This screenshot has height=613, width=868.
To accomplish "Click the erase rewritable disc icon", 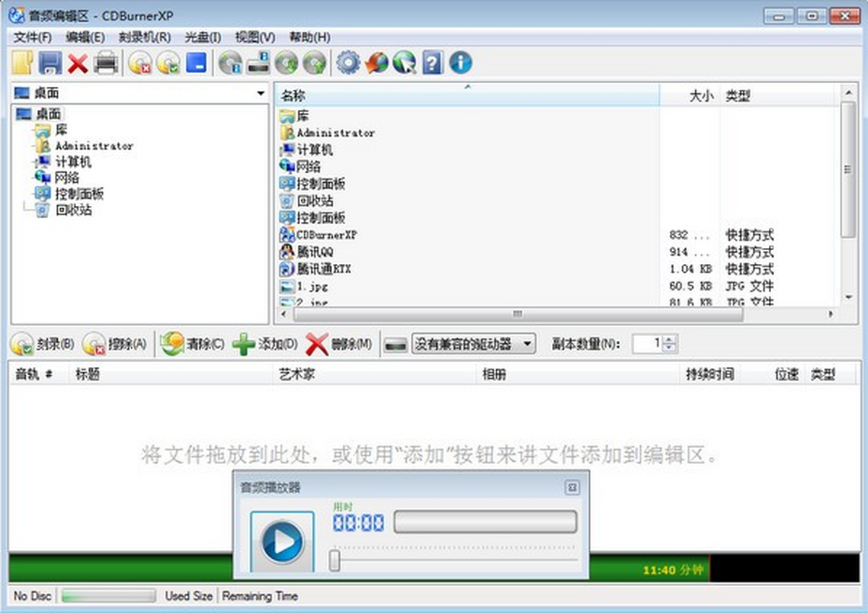I will click(141, 63).
